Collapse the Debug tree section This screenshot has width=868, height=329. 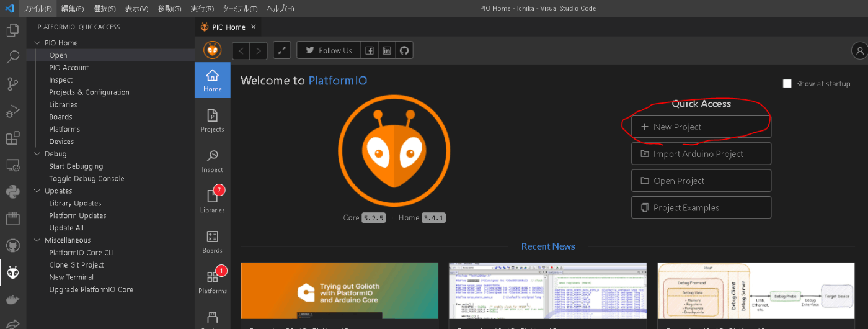click(x=37, y=154)
